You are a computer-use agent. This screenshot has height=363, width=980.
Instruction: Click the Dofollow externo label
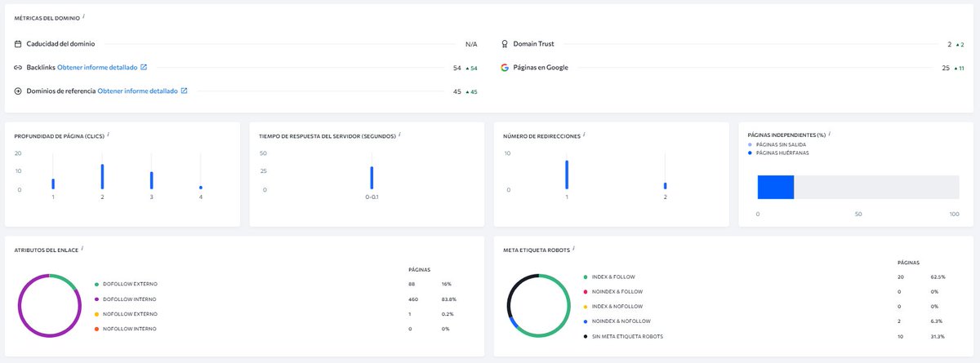coord(130,284)
